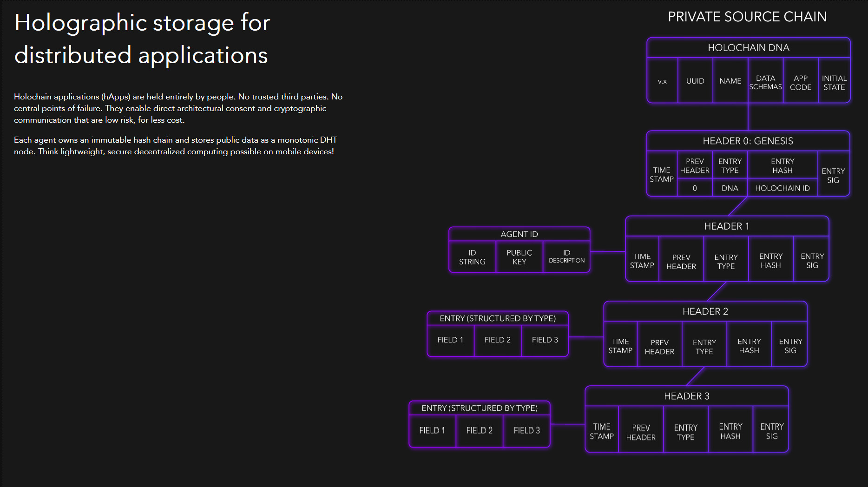
Task: Click the 'Holographic storage for distributed applications' heading
Action: (142, 39)
